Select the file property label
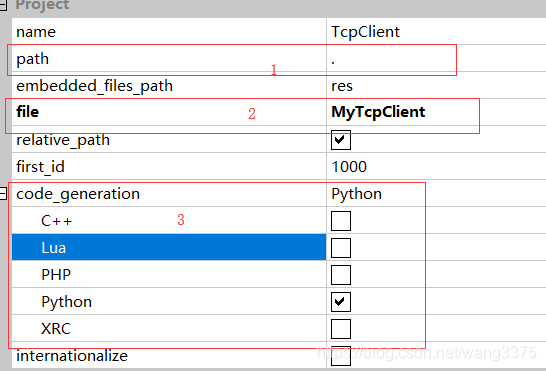The width and height of the screenshot is (546, 371). pyautogui.click(x=28, y=112)
